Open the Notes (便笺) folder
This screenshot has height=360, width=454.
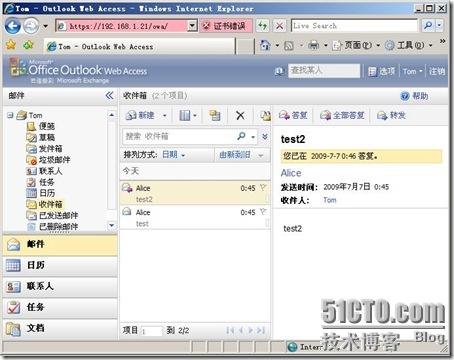pyautogui.click(x=41, y=126)
